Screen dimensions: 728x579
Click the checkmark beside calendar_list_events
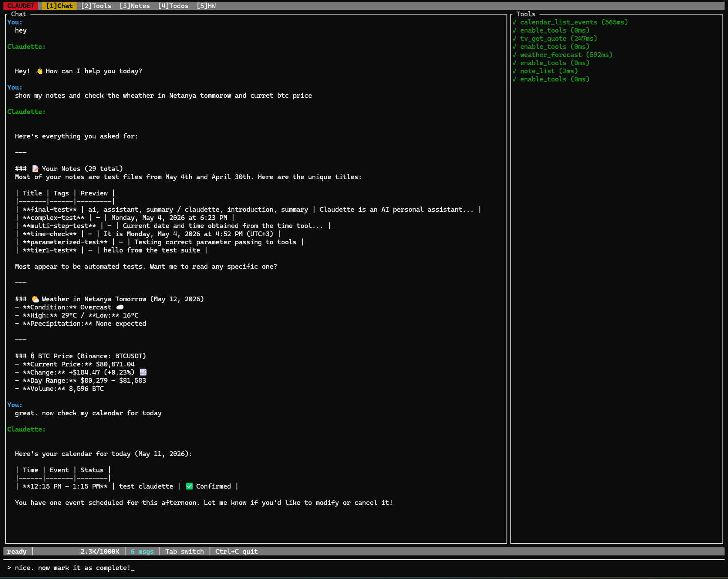(x=515, y=22)
